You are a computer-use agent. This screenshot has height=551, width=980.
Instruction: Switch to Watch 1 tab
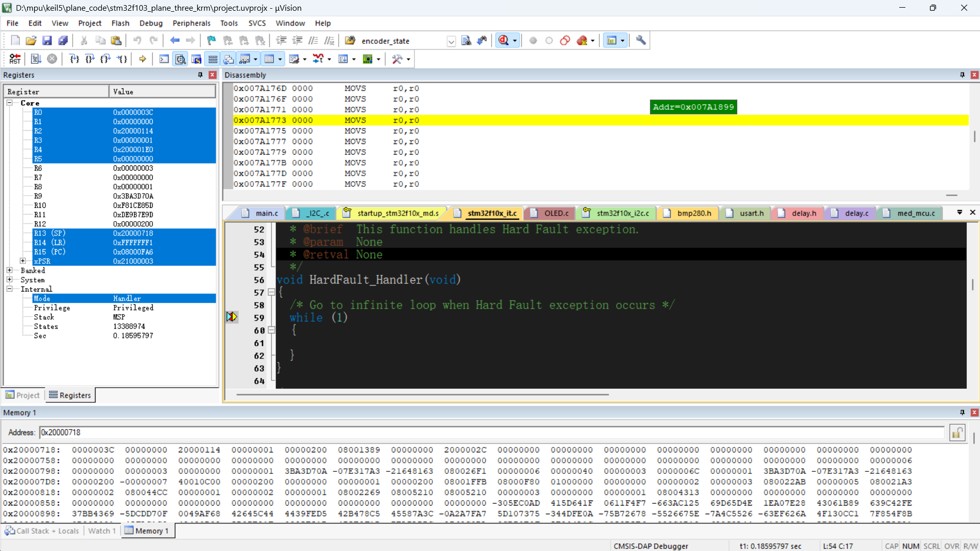[x=102, y=531]
